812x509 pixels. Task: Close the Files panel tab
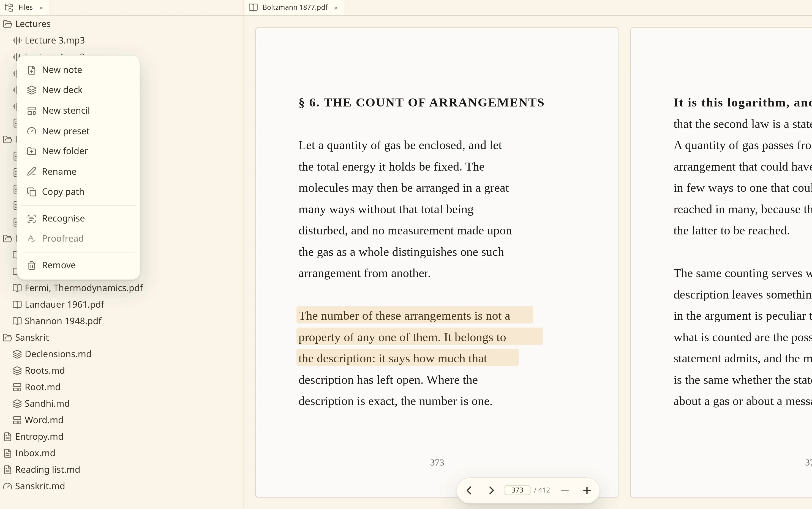(41, 8)
